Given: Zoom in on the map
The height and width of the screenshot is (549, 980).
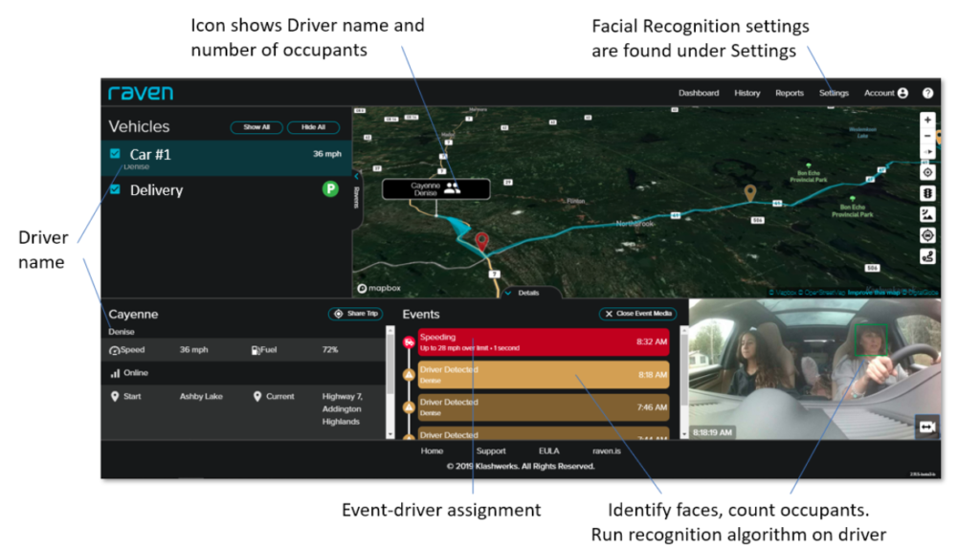Looking at the screenshot, I should (927, 120).
